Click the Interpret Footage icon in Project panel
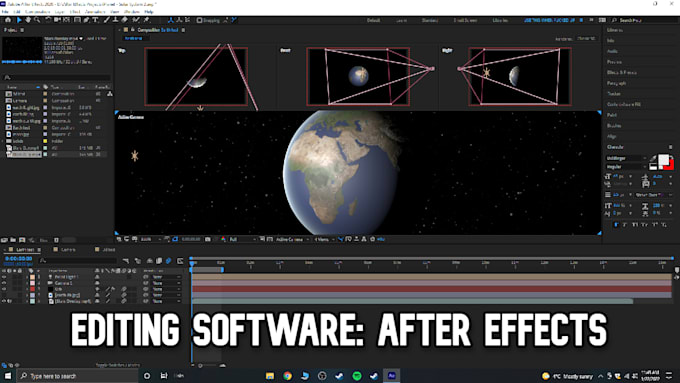 [x=4, y=240]
